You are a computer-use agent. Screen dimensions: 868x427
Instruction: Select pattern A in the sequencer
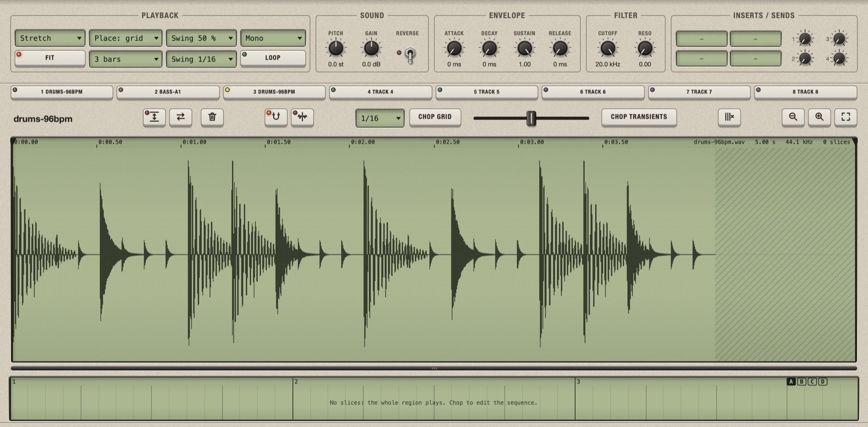tap(791, 381)
